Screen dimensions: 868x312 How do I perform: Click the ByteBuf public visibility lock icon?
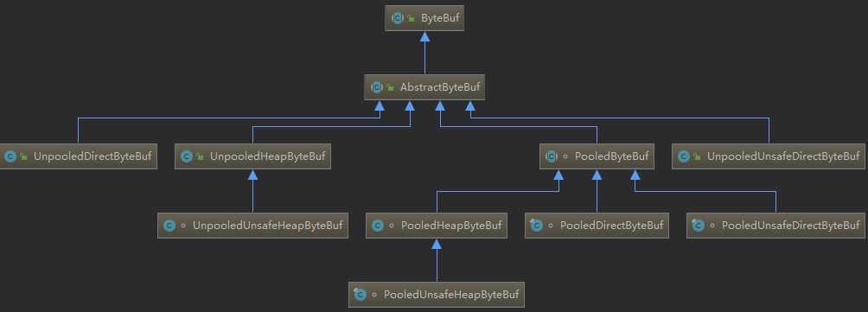point(412,18)
